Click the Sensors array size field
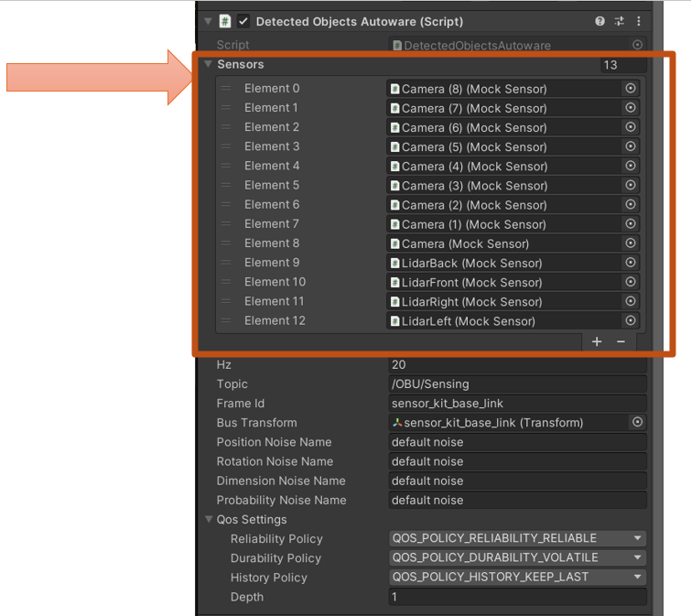The width and height of the screenshot is (691, 616). 623,65
